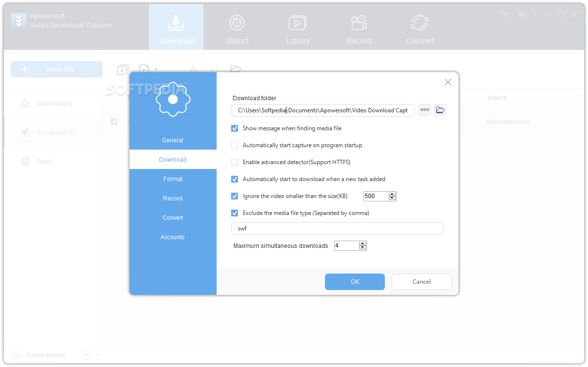Click Enable detector label in status bar

pos(46,355)
